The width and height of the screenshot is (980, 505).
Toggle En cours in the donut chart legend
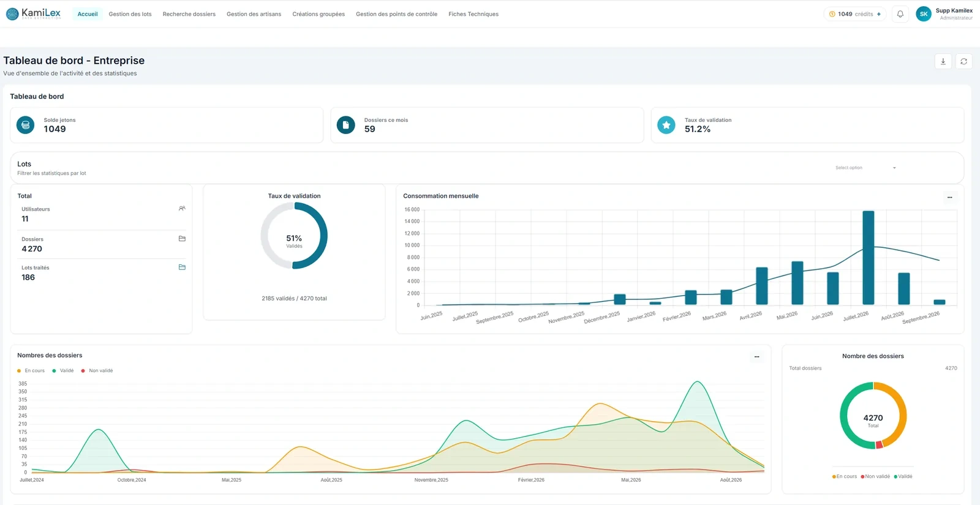click(845, 476)
